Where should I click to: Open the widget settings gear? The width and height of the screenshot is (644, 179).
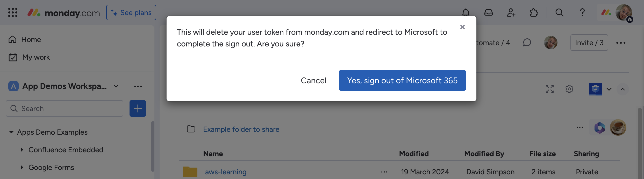click(569, 89)
